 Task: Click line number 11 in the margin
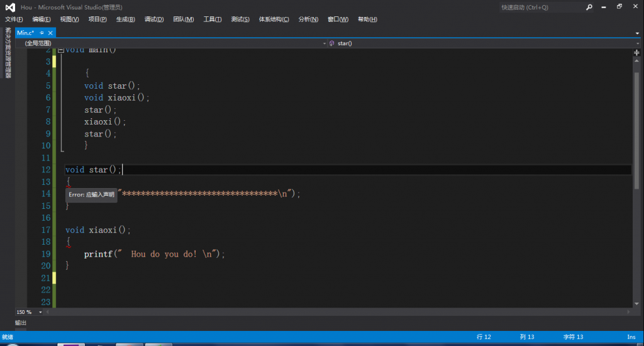pos(45,158)
